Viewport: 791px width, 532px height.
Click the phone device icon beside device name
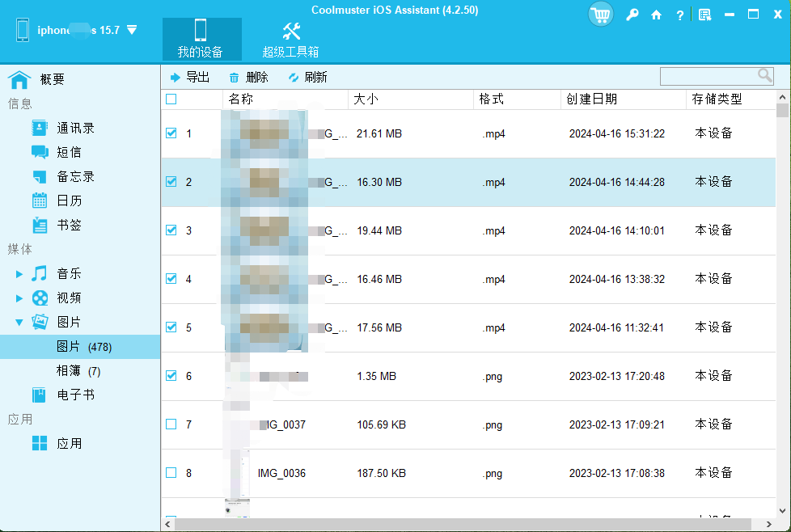(23, 30)
